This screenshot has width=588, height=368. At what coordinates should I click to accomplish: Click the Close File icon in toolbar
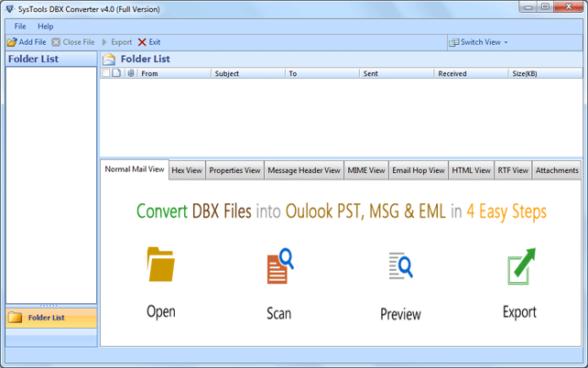[56, 42]
